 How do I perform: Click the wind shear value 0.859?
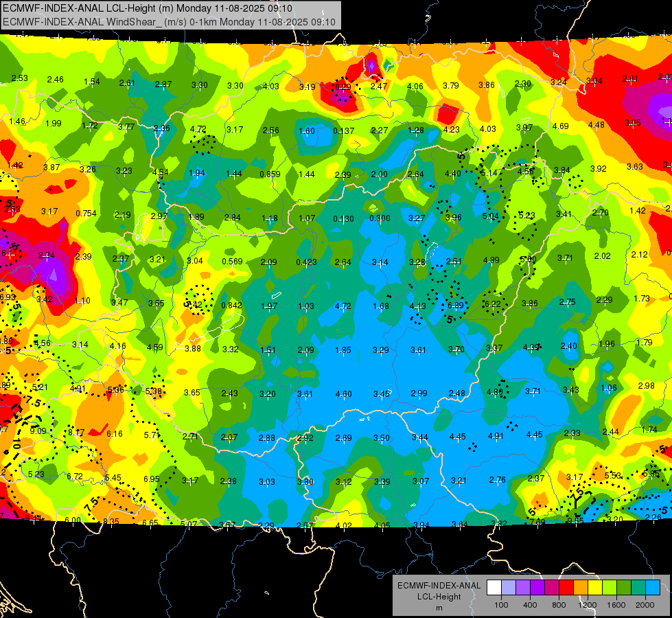coord(270,174)
